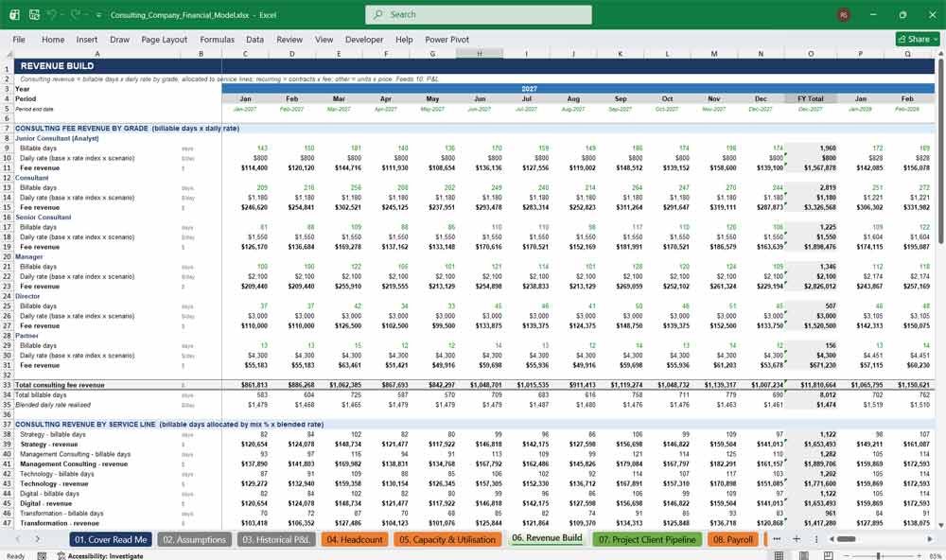Viewport: 946px width, 560px height.
Task: Open Customize Quick Access Toolbar dropdown
Action: pyautogui.click(x=98, y=15)
